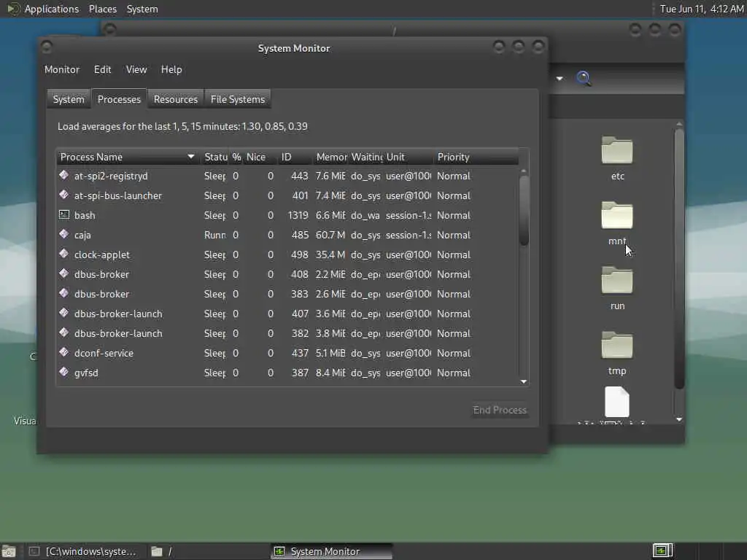Click the system monitor tray icon in panel
Image resolution: width=747 pixels, height=560 pixels.
[x=662, y=551]
